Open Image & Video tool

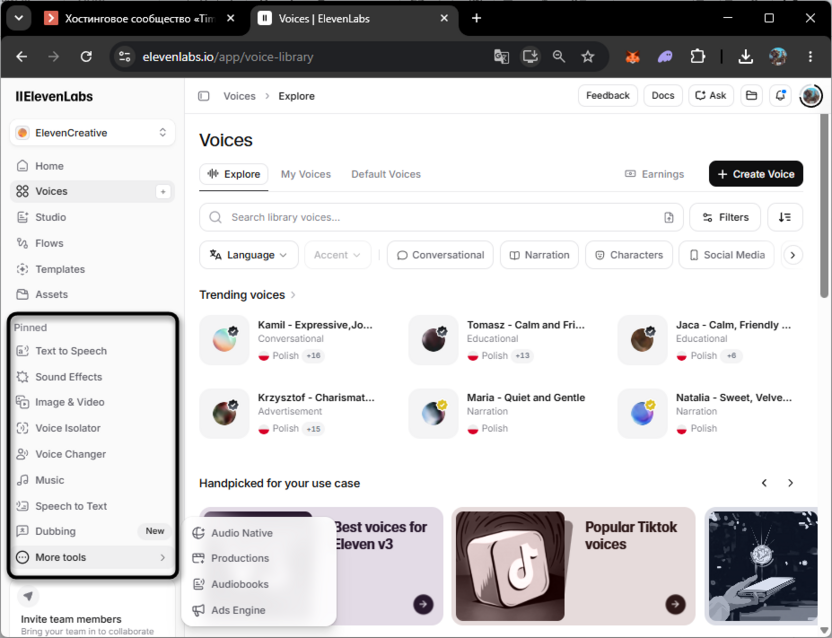(92, 402)
